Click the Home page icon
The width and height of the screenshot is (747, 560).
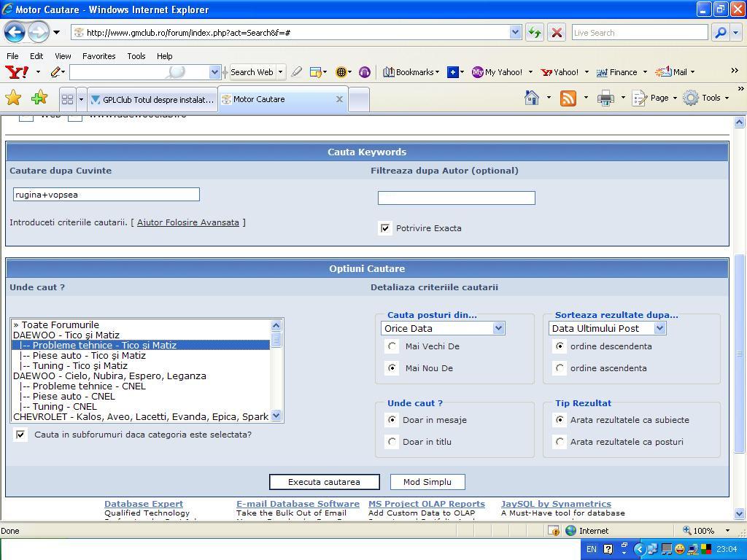click(x=532, y=98)
